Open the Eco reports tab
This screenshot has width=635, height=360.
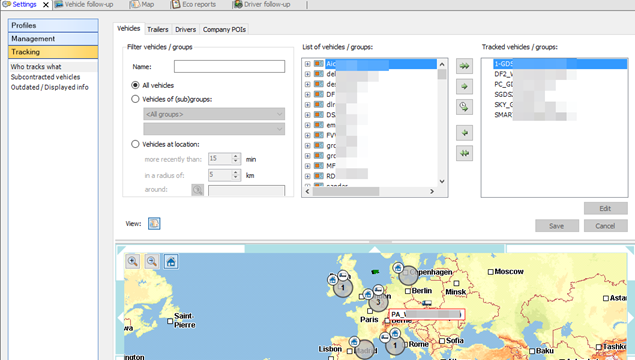(x=194, y=4)
